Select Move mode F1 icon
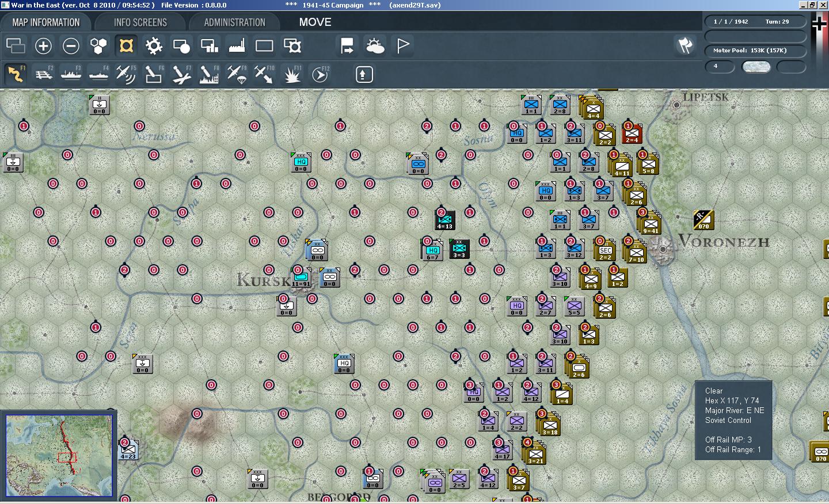 (x=16, y=74)
